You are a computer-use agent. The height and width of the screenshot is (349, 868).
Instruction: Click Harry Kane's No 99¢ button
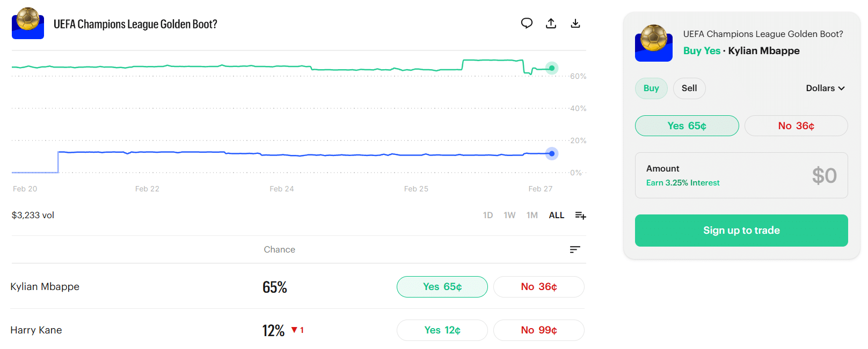(538, 330)
